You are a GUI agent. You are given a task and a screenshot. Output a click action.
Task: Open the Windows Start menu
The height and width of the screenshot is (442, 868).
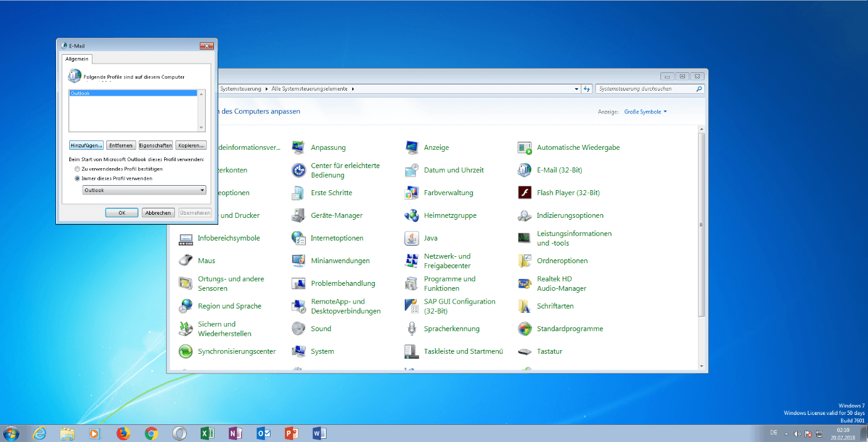coord(11,433)
